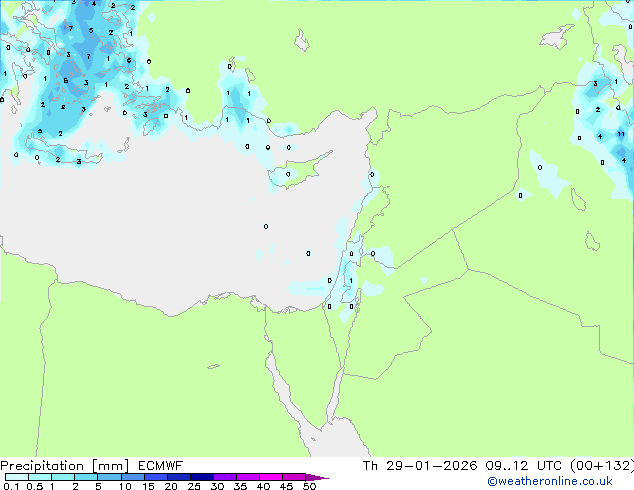The image size is (634, 490).
Task: Click legend label '20'
Action: [x=171, y=486]
